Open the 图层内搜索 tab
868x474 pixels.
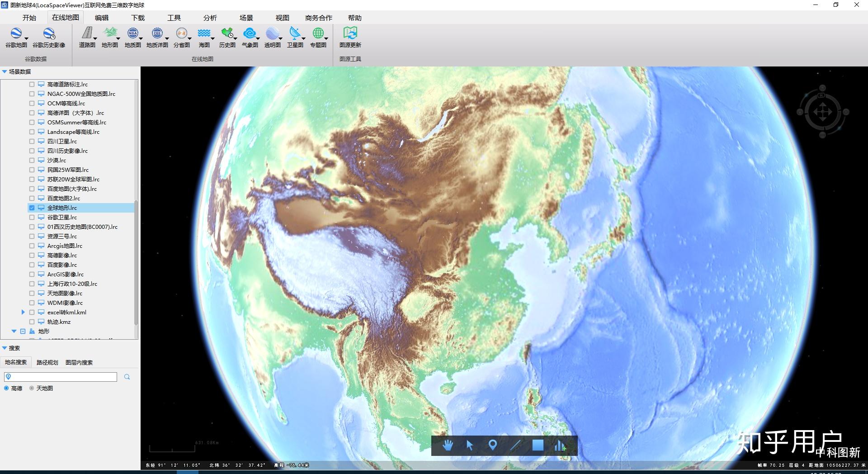[79, 363]
